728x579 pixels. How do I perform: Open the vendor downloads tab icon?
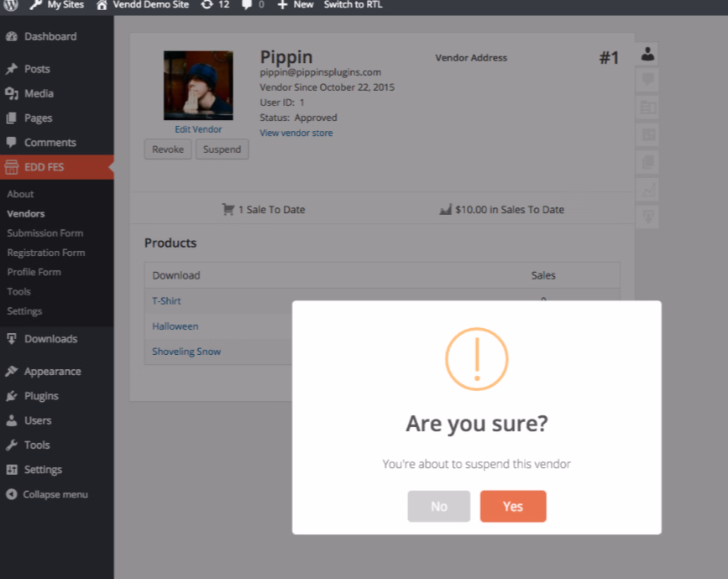click(x=647, y=217)
